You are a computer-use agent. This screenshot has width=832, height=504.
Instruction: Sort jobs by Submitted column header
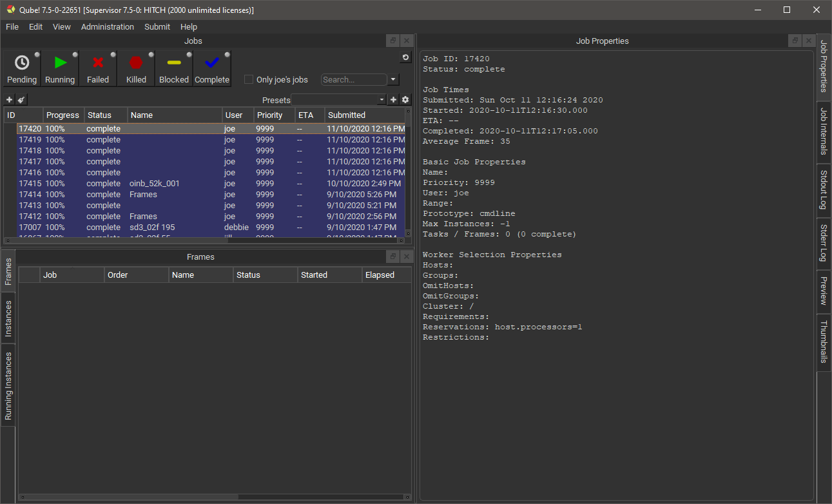[x=365, y=115]
